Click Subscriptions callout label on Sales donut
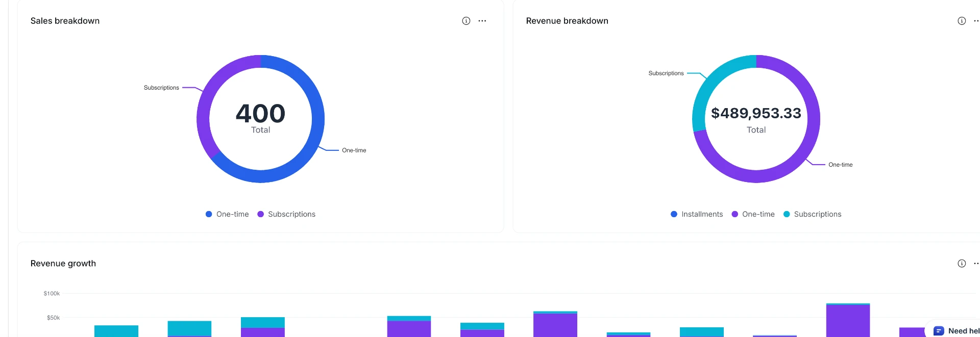 click(x=161, y=88)
